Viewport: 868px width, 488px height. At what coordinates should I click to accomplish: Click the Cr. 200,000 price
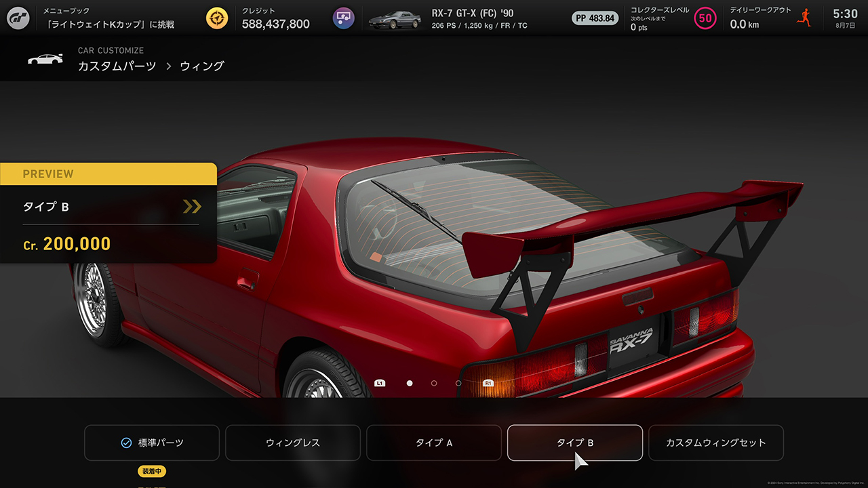[x=66, y=244]
